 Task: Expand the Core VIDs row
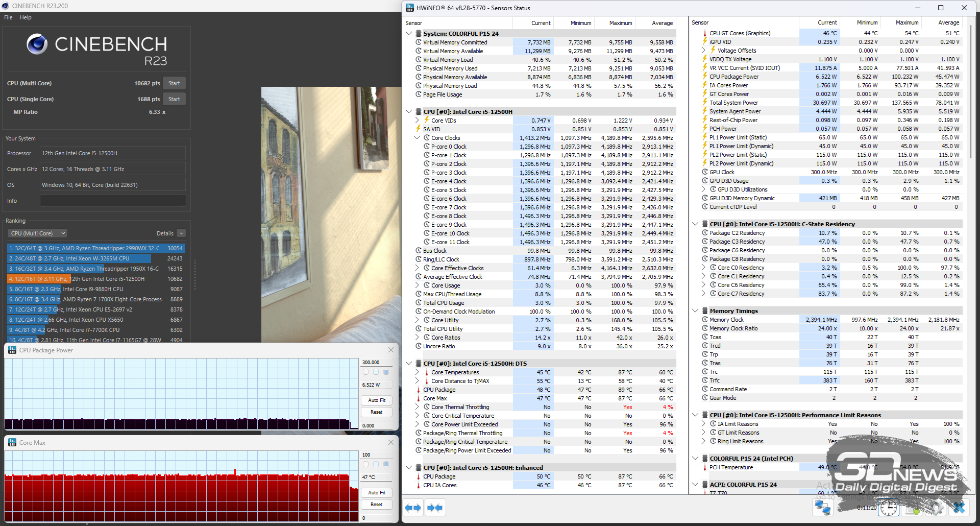417,121
